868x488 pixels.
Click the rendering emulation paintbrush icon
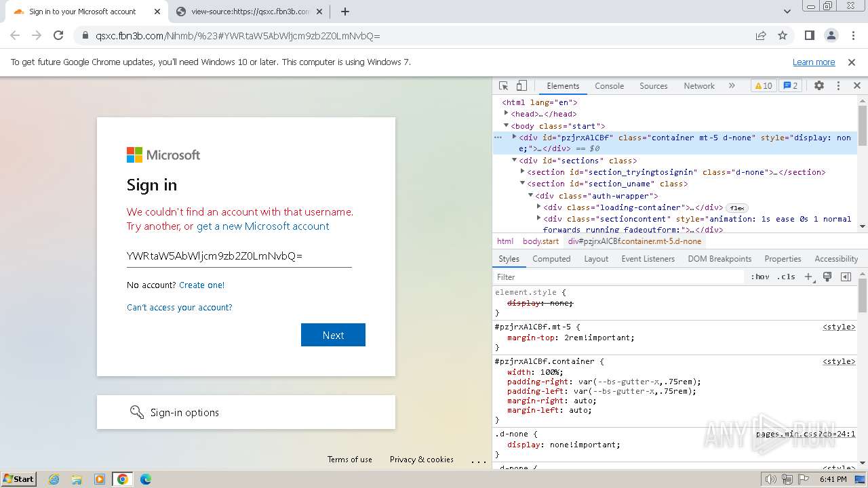[x=827, y=277]
